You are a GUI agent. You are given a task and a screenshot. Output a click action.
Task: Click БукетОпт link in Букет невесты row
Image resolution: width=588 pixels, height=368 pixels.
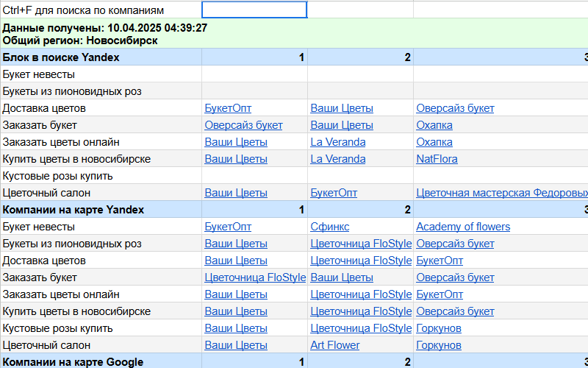click(228, 227)
